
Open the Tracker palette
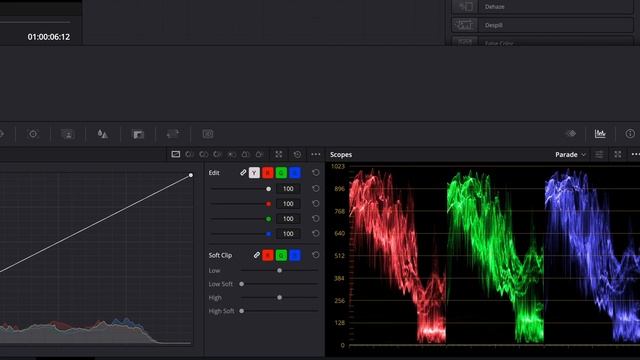tap(33, 134)
